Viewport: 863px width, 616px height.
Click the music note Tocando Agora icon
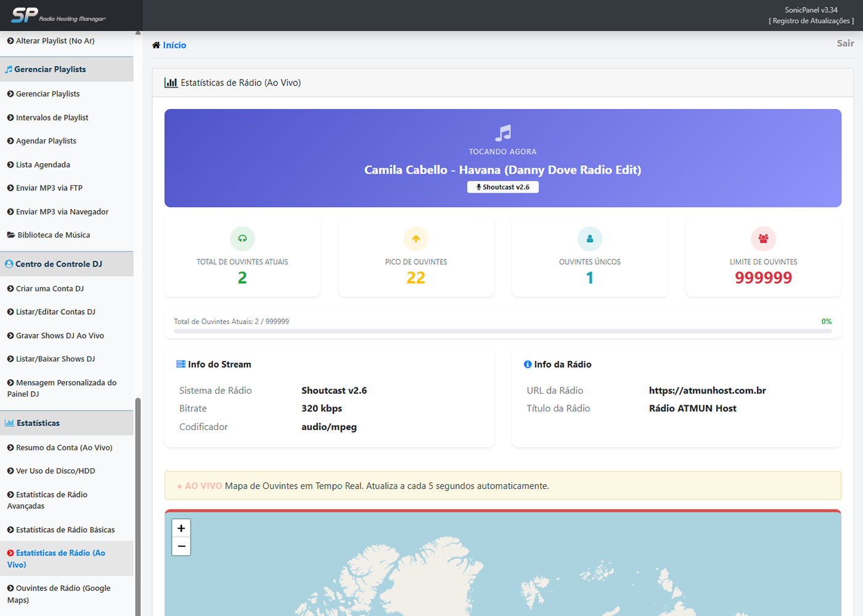tap(503, 132)
